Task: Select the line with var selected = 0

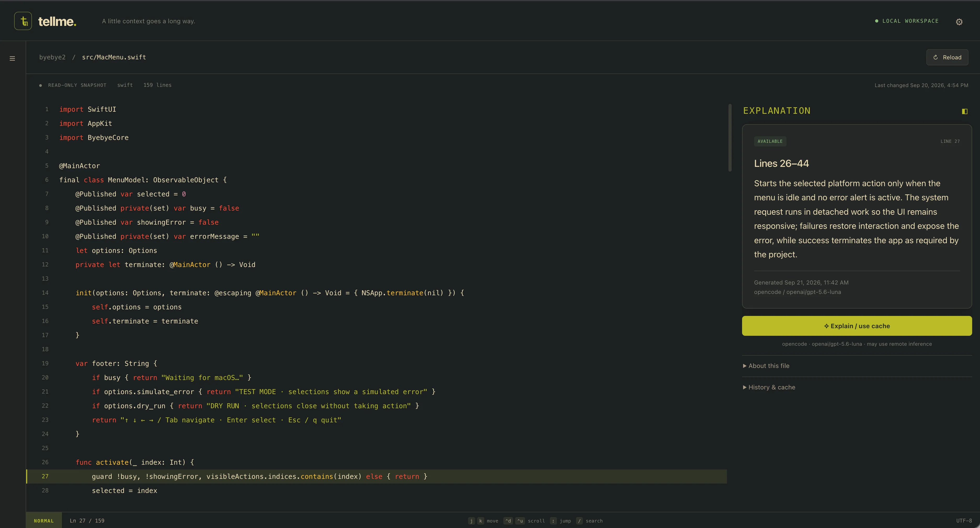Action: coord(377,194)
